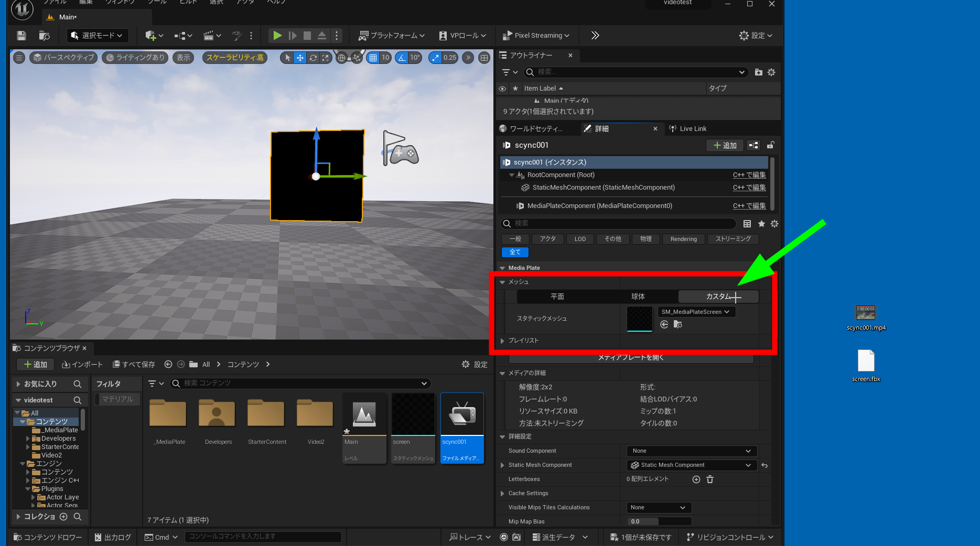Toggle grid snapping in viewport

(x=373, y=58)
